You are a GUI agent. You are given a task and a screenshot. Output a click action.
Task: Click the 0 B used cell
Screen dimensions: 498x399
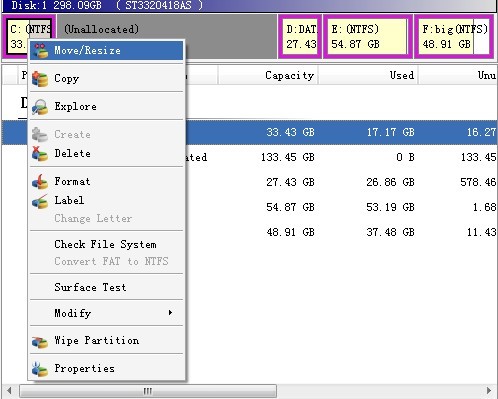click(x=405, y=157)
